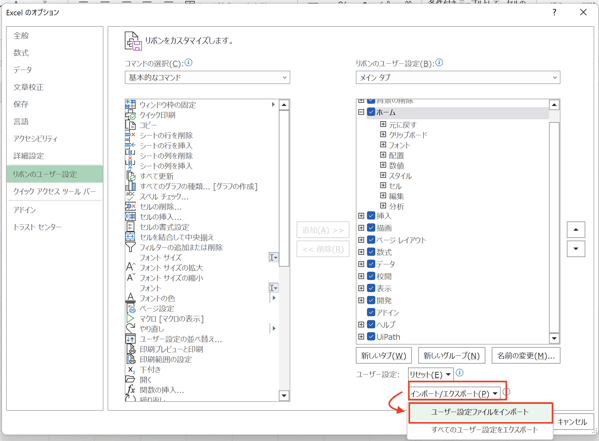The height and width of the screenshot is (441, 599).
Task: Select the 関数の挿入 fx icon
Action: [131, 389]
